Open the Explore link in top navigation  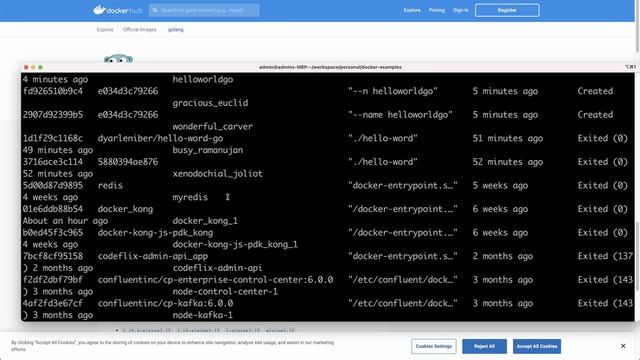412,10
